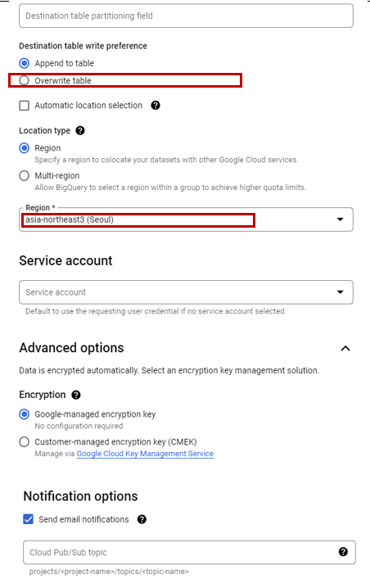This screenshot has width=370, height=588.
Task: Open the Service account dropdown
Action: 186,292
